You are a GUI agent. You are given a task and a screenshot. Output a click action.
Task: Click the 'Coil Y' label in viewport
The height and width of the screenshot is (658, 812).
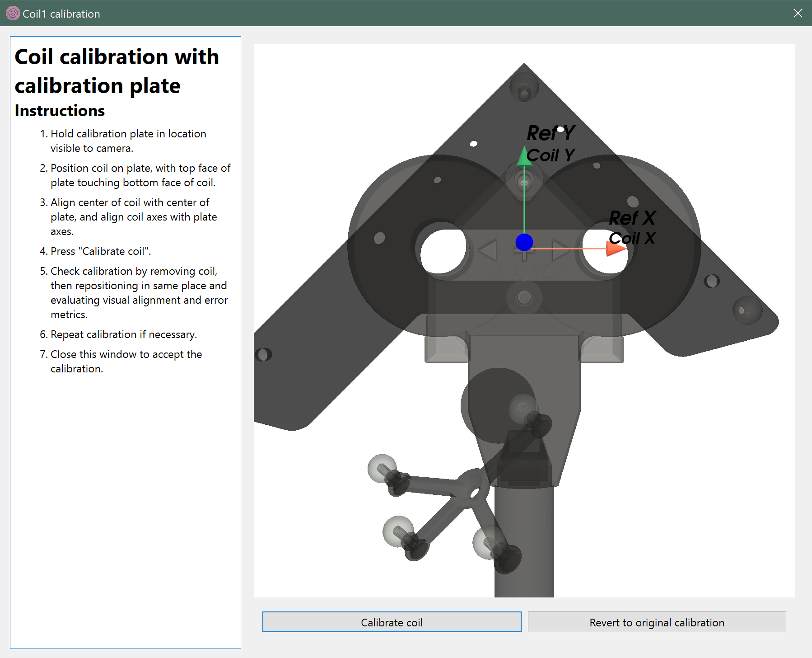[551, 155]
